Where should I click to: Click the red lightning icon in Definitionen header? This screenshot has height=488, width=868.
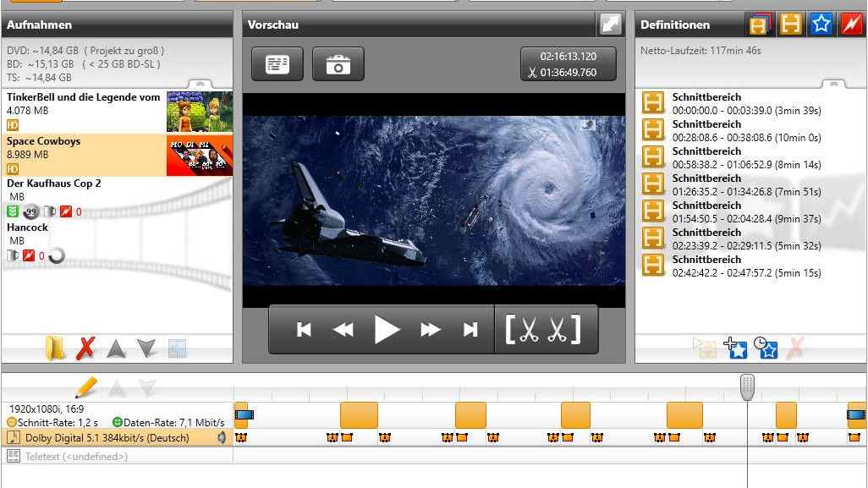coord(853,25)
